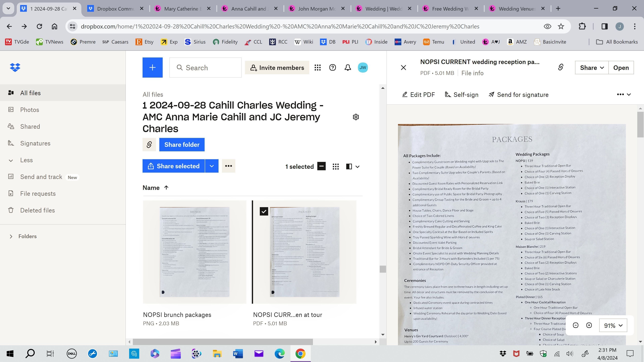Click the Share folder button

point(182,144)
